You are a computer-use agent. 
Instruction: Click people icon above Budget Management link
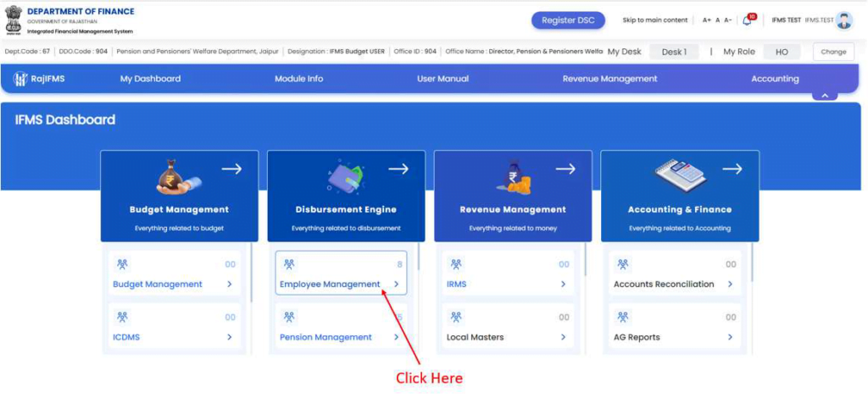click(122, 264)
